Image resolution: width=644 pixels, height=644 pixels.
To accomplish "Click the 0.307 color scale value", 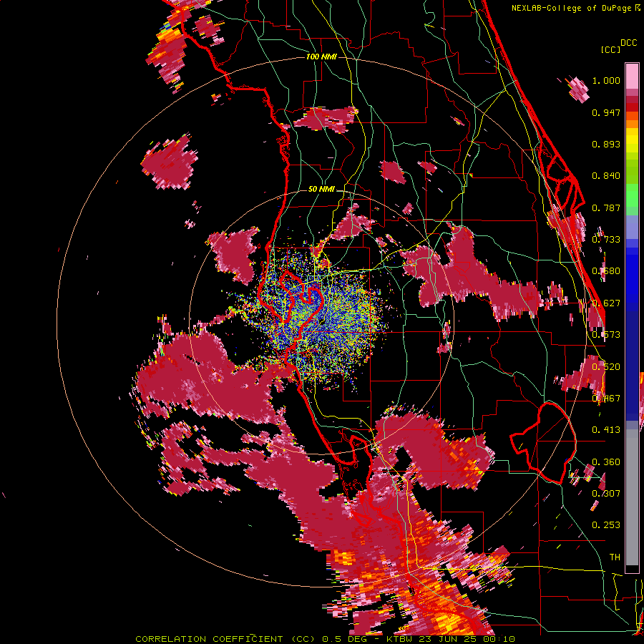I will tap(606, 494).
